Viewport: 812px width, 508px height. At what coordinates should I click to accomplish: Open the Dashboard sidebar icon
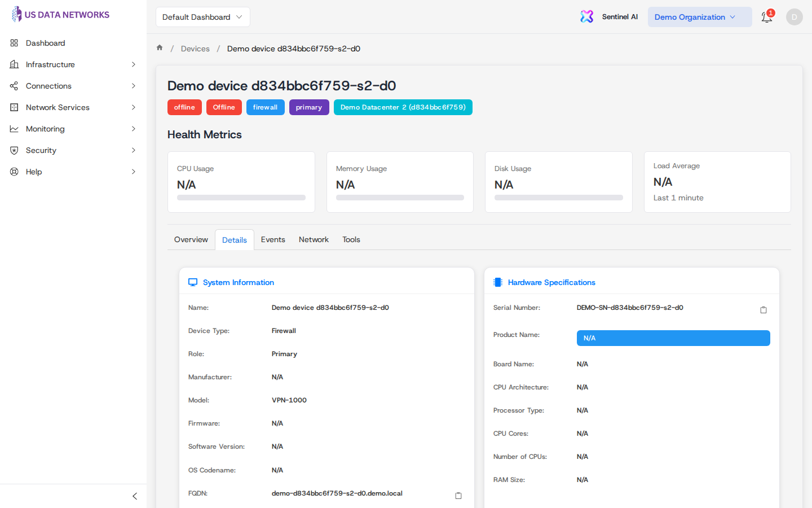pyautogui.click(x=14, y=43)
